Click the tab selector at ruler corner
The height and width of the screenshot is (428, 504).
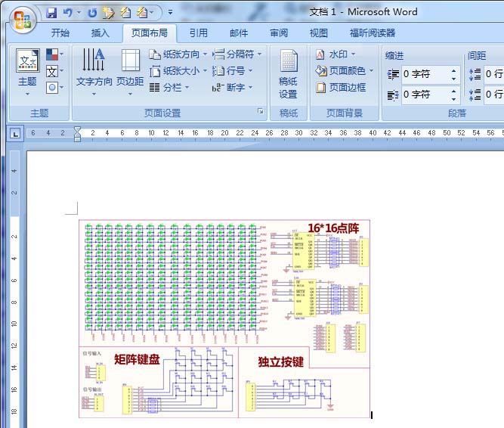pyautogui.click(x=15, y=133)
